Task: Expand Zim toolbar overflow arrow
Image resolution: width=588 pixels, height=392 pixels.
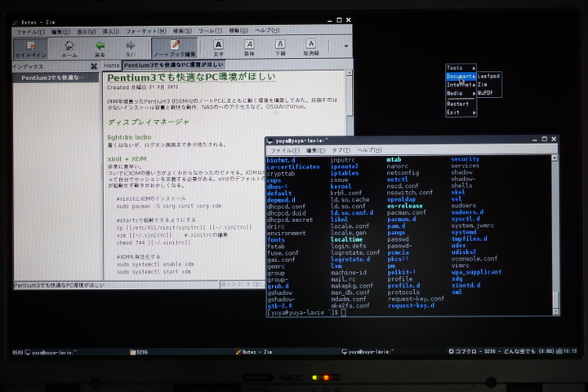Action: (x=345, y=46)
